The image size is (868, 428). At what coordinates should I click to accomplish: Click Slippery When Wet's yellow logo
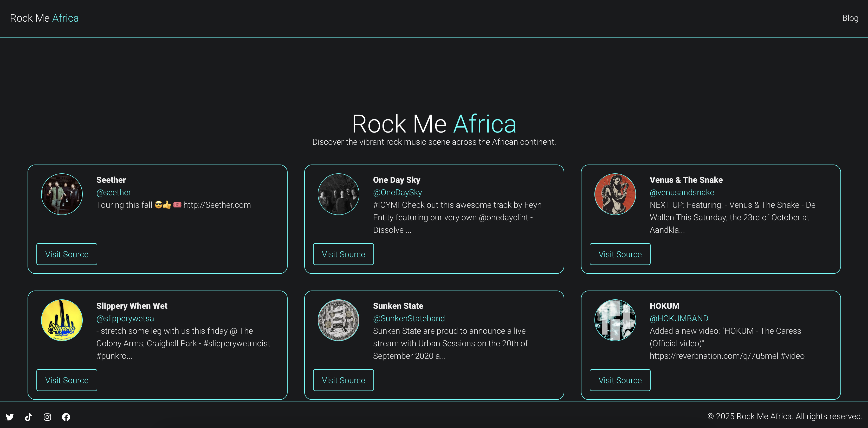62,320
